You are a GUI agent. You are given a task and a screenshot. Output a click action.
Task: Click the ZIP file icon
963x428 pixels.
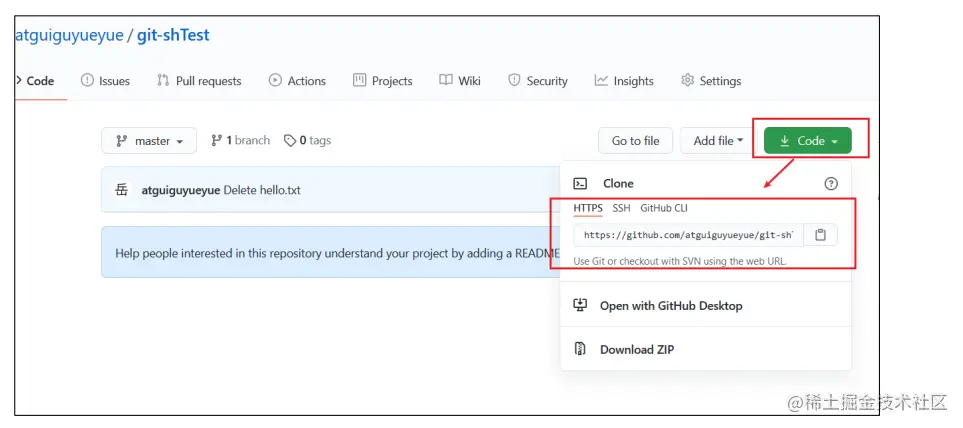click(x=580, y=349)
